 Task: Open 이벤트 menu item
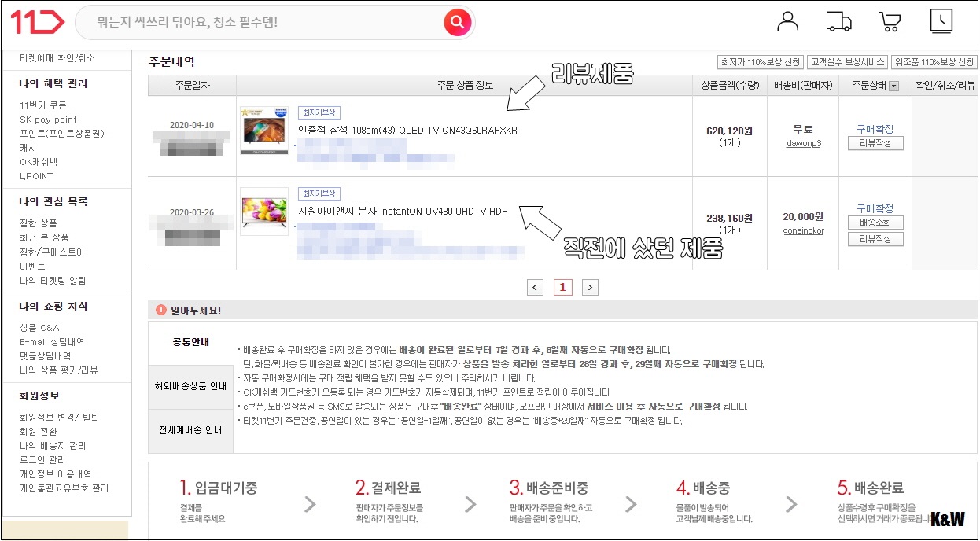(32, 267)
